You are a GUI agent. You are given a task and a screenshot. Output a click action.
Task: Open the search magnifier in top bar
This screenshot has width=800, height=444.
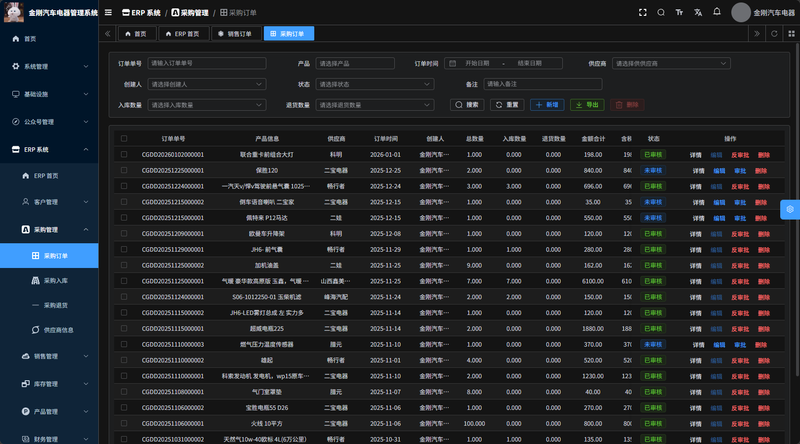point(661,12)
